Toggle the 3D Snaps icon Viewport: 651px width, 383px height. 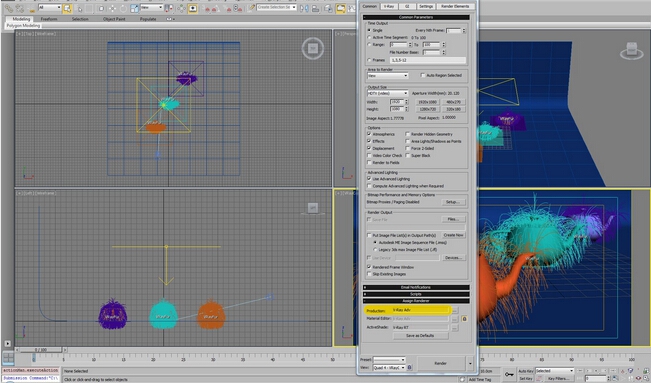tap(206, 8)
